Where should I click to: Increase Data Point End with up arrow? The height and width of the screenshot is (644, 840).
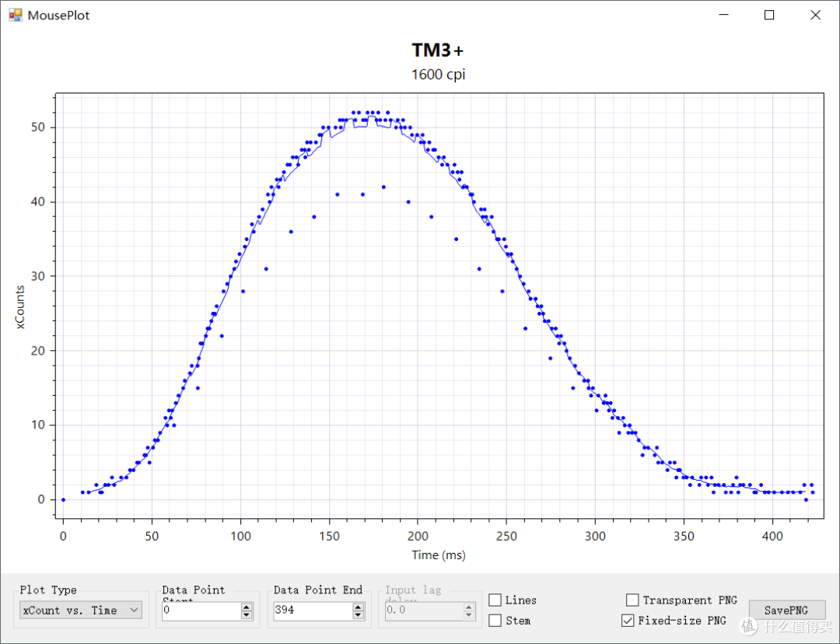(358, 607)
